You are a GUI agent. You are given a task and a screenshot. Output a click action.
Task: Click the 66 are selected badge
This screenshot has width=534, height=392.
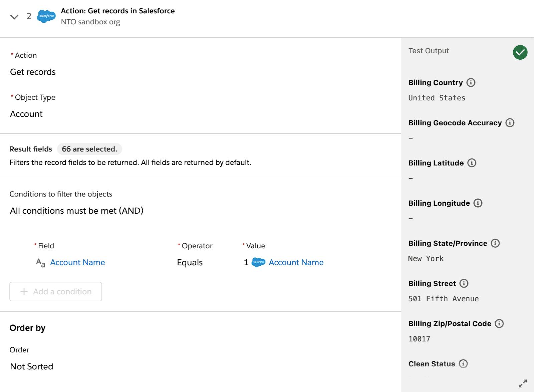click(x=89, y=149)
